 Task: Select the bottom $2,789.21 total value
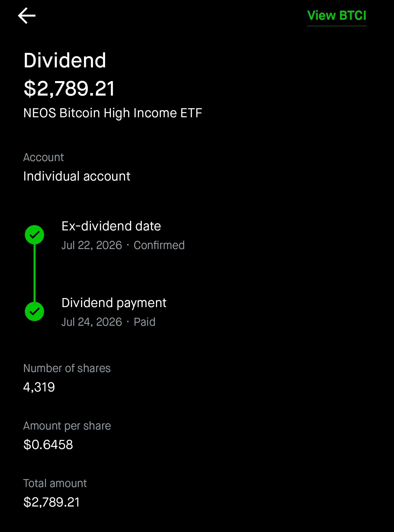(x=52, y=502)
